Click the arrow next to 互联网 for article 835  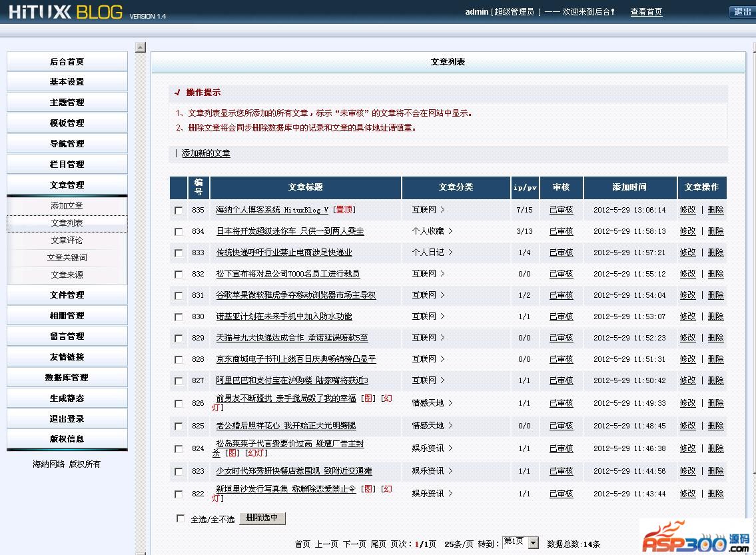442,210
